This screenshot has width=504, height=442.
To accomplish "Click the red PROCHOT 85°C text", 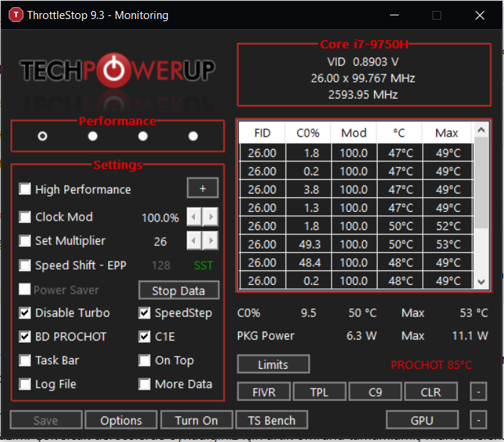I will tap(431, 365).
